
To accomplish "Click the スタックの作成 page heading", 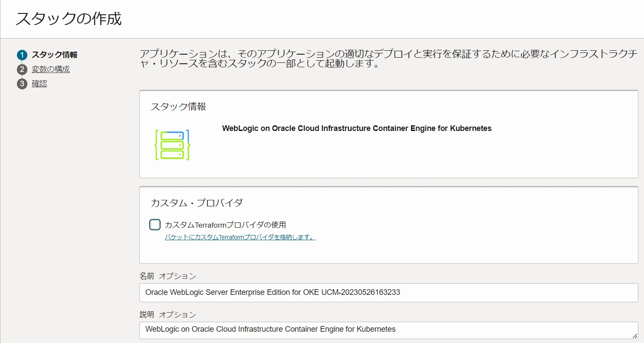I will coord(69,19).
